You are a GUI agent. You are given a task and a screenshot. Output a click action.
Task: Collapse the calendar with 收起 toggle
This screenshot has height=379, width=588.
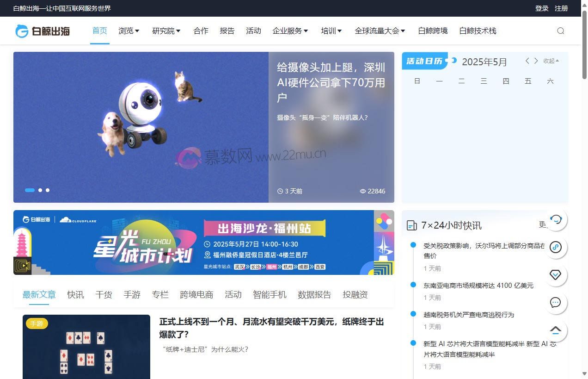pos(551,61)
